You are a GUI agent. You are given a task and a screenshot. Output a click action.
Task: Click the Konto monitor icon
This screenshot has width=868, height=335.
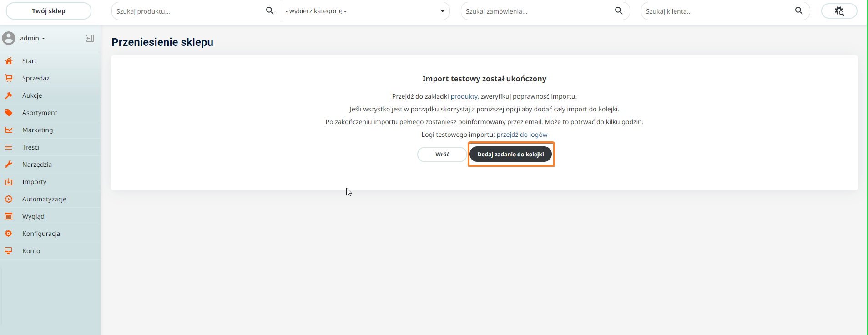click(x=9, y=251)
